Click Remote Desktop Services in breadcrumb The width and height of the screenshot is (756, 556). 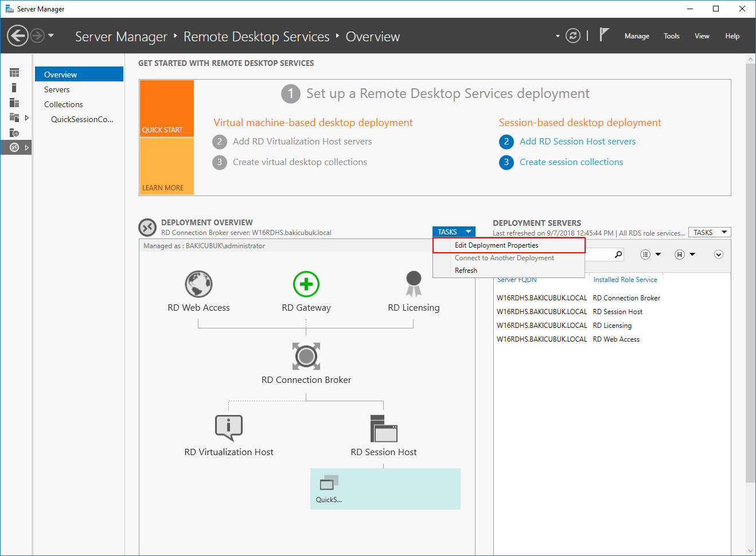[x=256, y=37]
